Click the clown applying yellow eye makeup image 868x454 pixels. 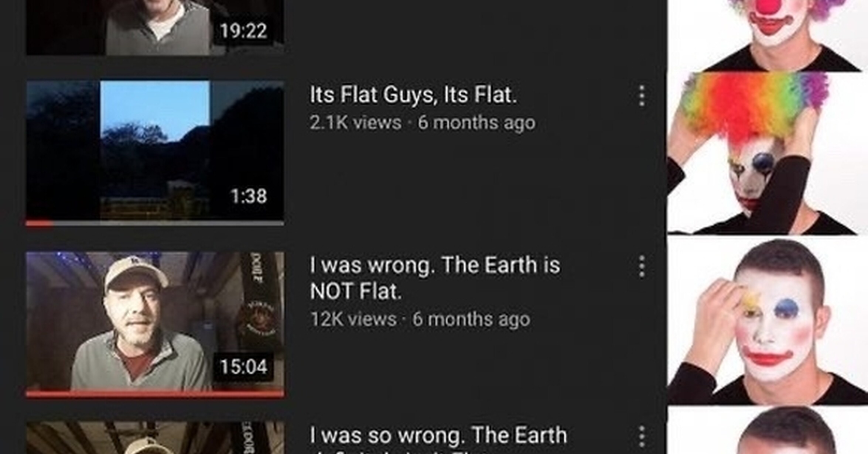click(x=768, y=322)
